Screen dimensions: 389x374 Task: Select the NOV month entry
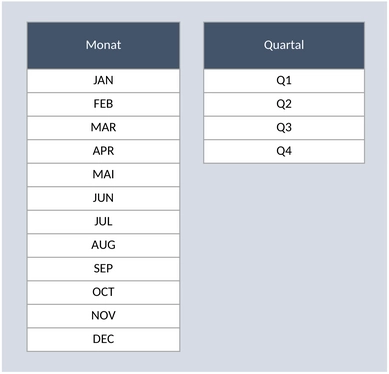tap(103, 316)
